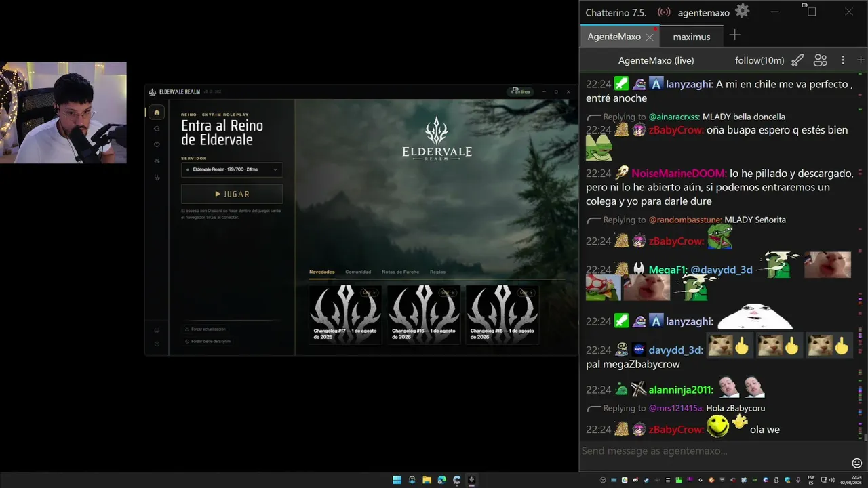Click the webcam overlay of the streamer

63,113
